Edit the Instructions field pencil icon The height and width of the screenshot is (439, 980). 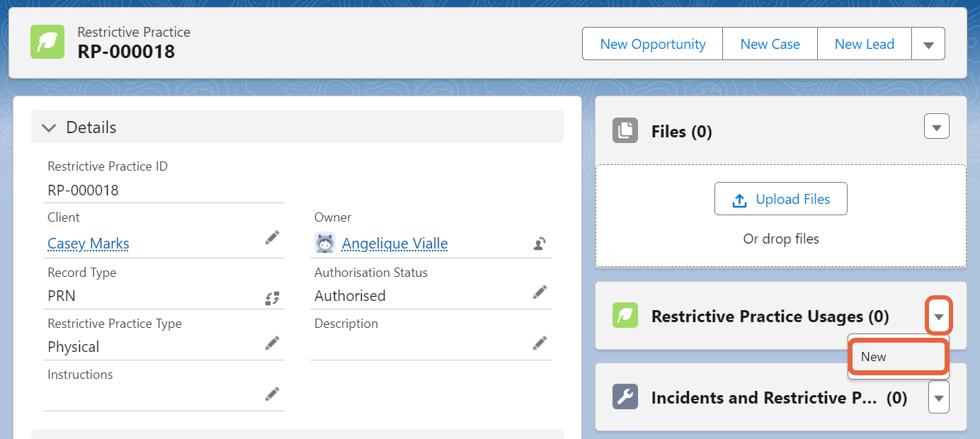pos(272,393)
